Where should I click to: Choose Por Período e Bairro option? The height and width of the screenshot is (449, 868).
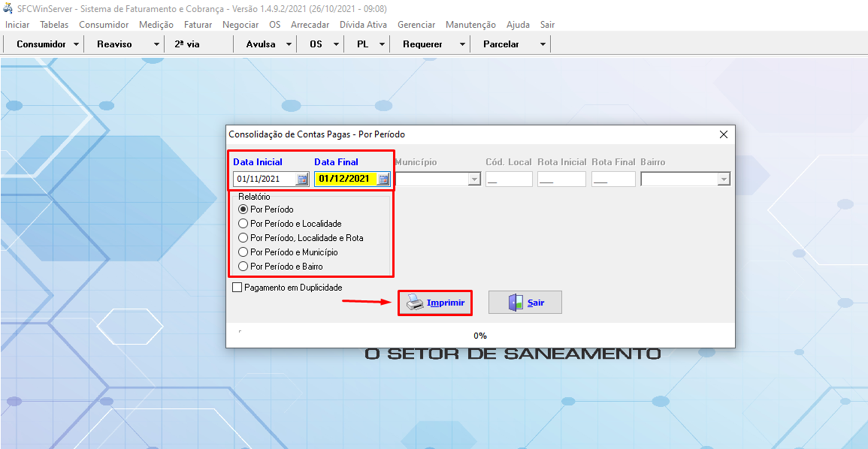tap(243, 267)
